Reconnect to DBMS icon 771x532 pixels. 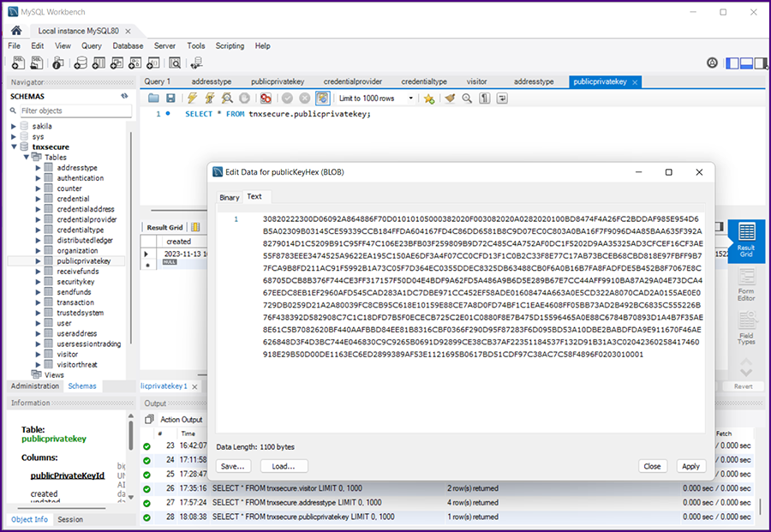197,63
